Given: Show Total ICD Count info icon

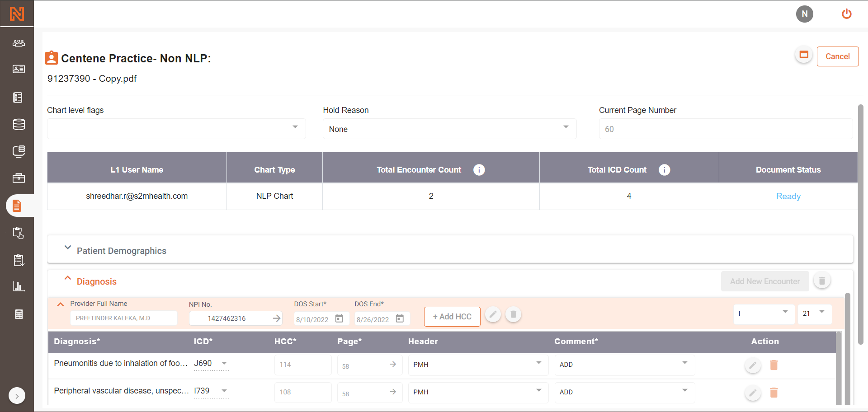Looking at the screenshot, I should click(x=665, y=170).
